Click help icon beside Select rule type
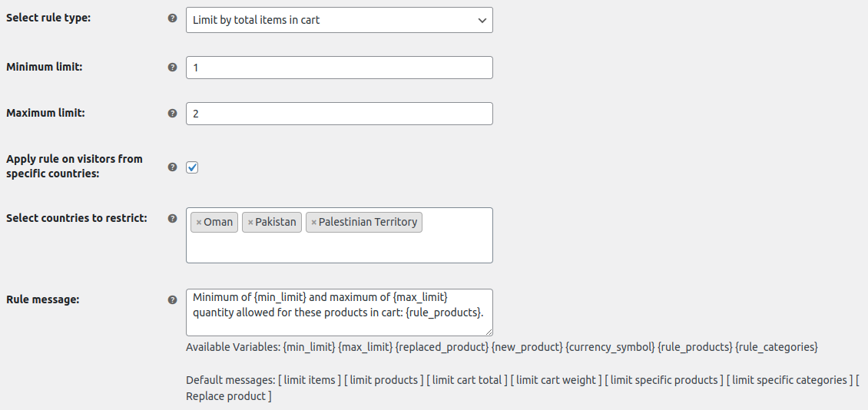Image resolution: width=868 pixels, height=410 pixels. (172, 18)
